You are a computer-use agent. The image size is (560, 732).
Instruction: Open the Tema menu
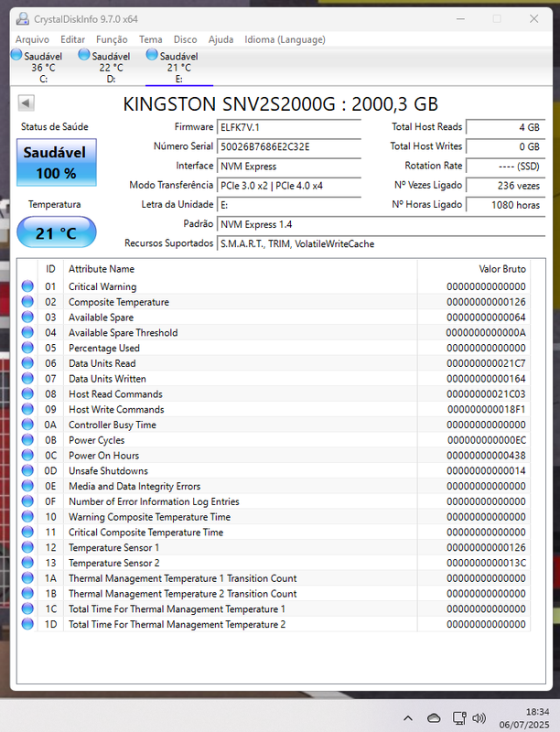(151, 39)
